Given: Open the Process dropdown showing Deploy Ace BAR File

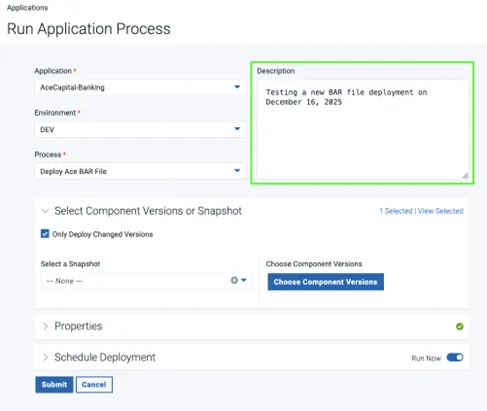Looking at the screenshot, I should click(x=140, y=171).
